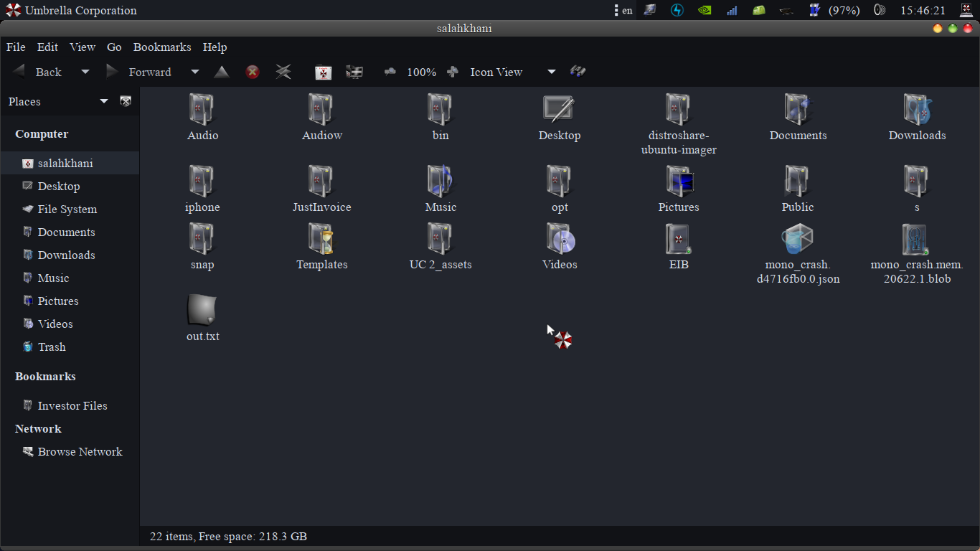This screenshot has height=551, width=980.
Task: Select the JustInvoice folder
Action: [x=322, y=189]
